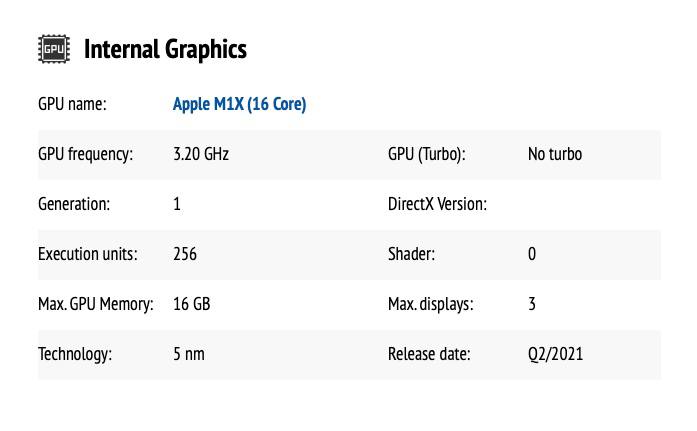Screen dimensions: 697x431
Task: Click the Max. displays value 3
Action: pyautogui.click(x=532, y=304)
